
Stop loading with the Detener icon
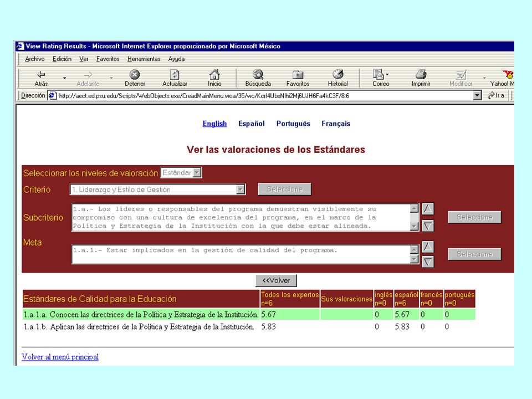click(x=135, y=74)
